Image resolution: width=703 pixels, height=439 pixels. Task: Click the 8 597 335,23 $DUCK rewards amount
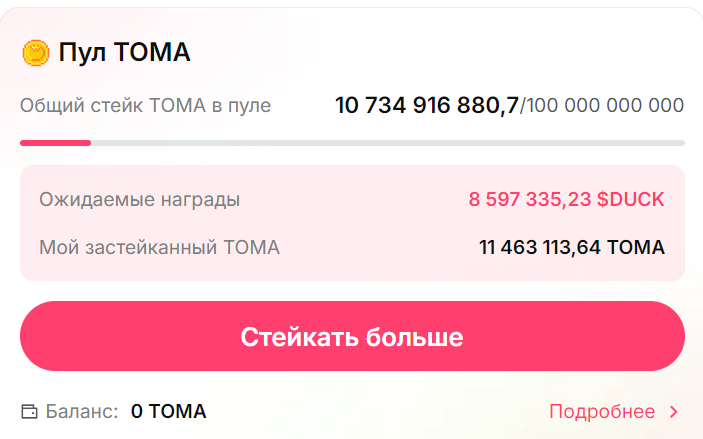pyautogui.click(x=566, y=199)
